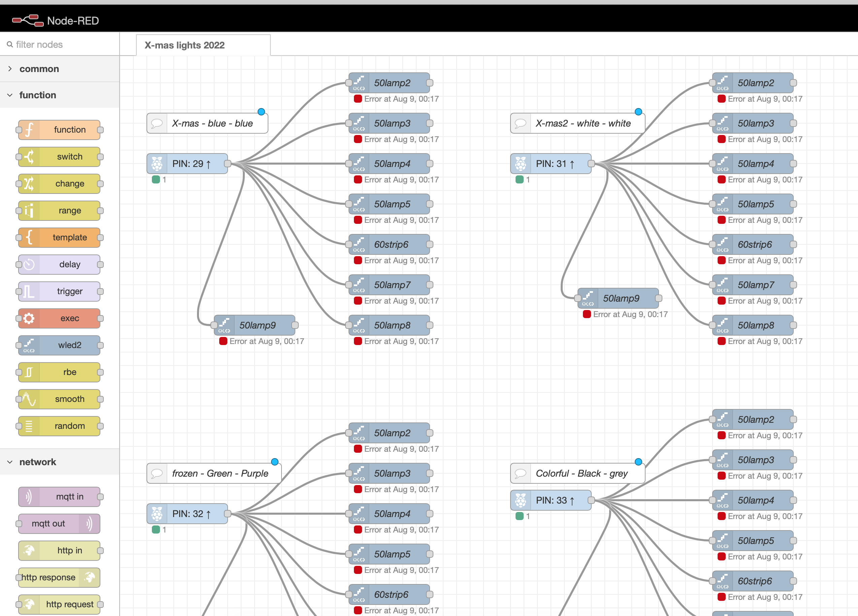Select the PIN: 31 input node

click(554, 164)
